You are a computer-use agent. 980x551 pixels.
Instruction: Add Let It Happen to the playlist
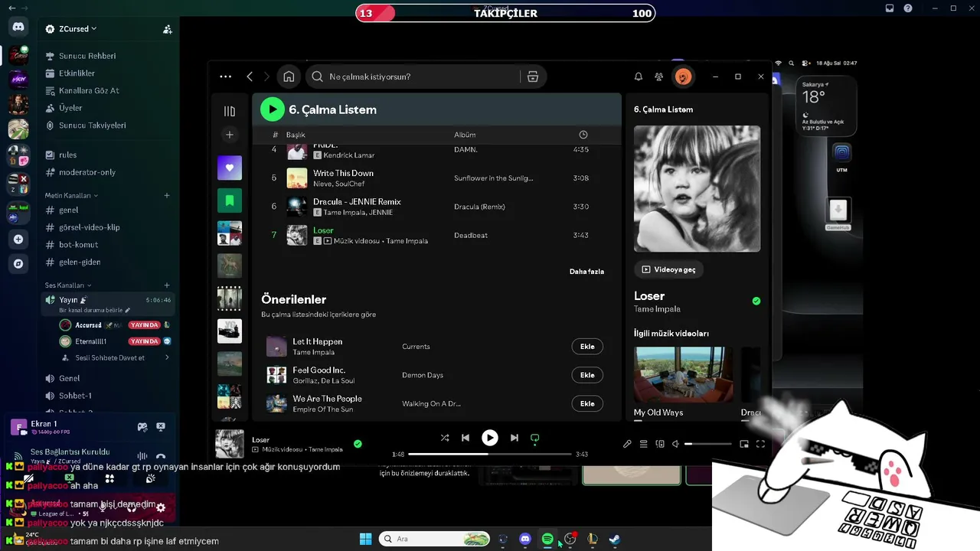tap(587, 347)
